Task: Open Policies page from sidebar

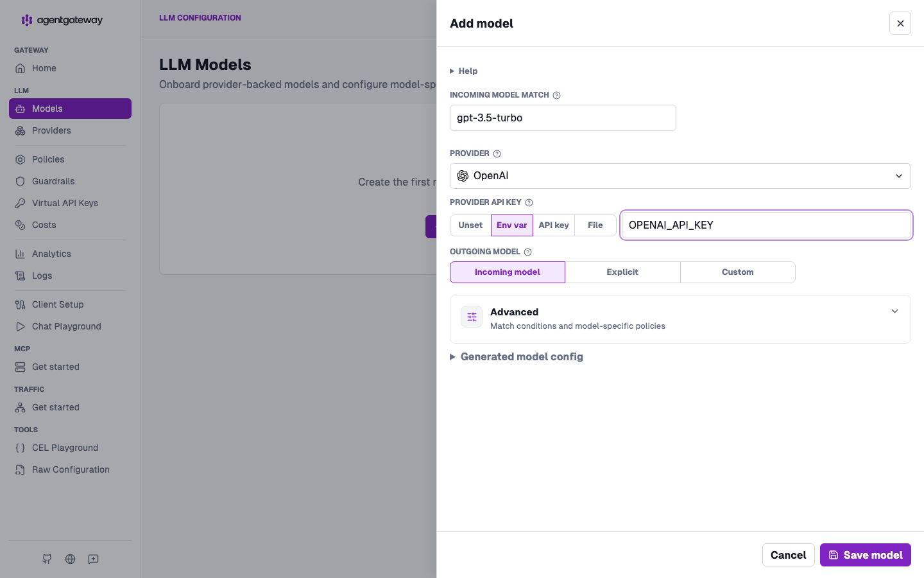Action: point(70,159)
